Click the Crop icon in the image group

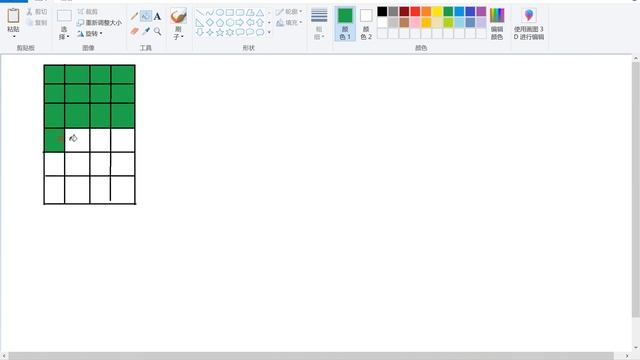[x=81, y=12]
